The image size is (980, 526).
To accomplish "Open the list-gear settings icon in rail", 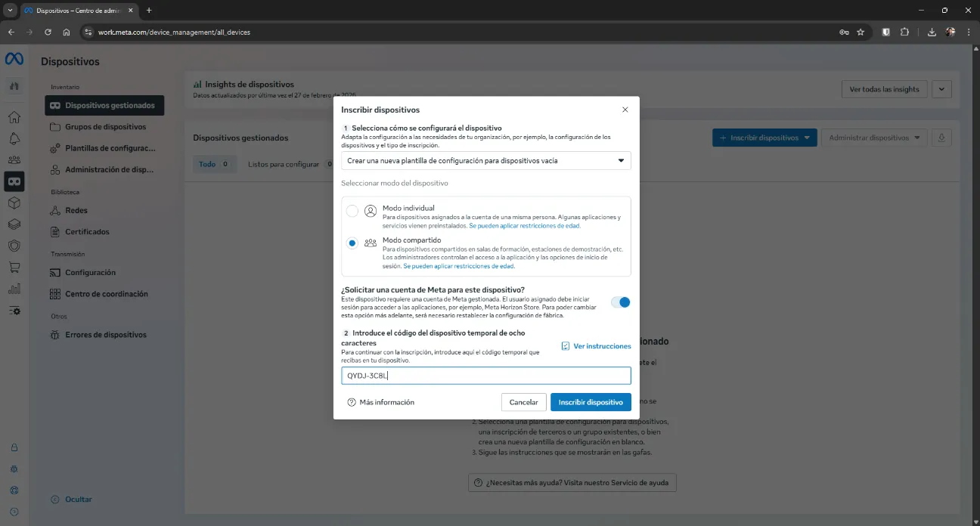I will [14, 310].
